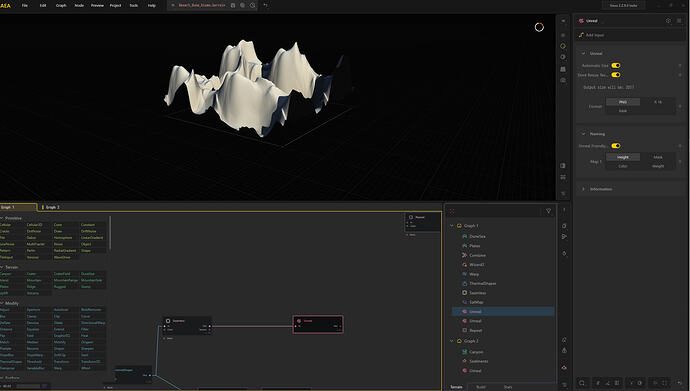Click the search magnifier icon in bottom-right toolbar

point(582,383)
